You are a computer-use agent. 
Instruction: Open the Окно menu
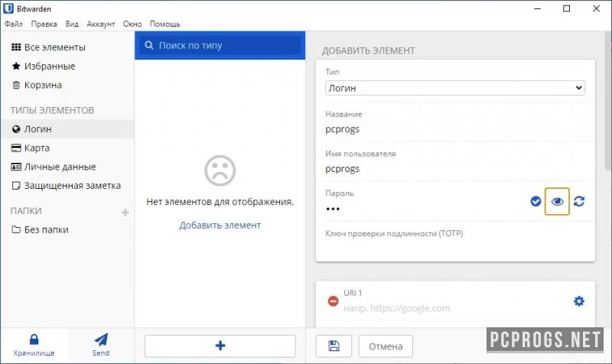click(132, 24)
